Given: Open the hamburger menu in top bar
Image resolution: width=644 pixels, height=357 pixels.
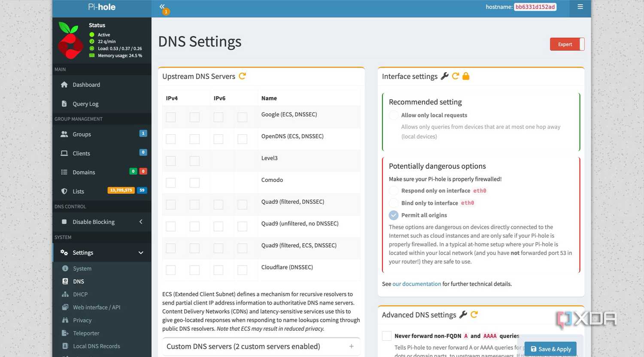Looking at the screenshot, I should [x=580, y=7].
